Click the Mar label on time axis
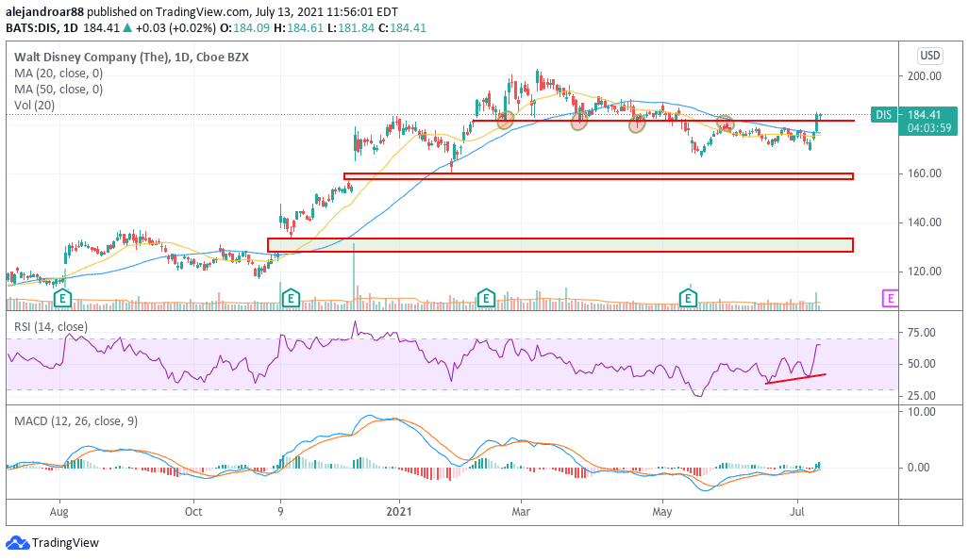Viewport: 969px width, 560px height. coord(521,512)
